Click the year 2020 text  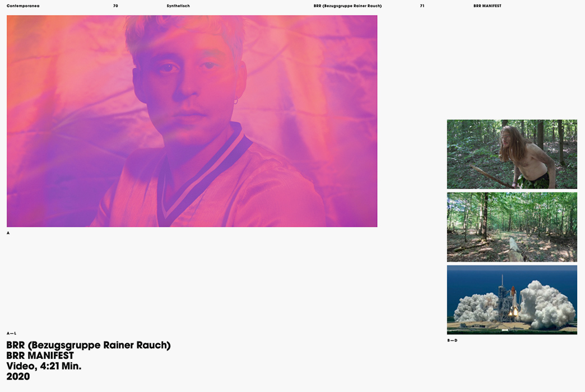(x=18, y=377)
